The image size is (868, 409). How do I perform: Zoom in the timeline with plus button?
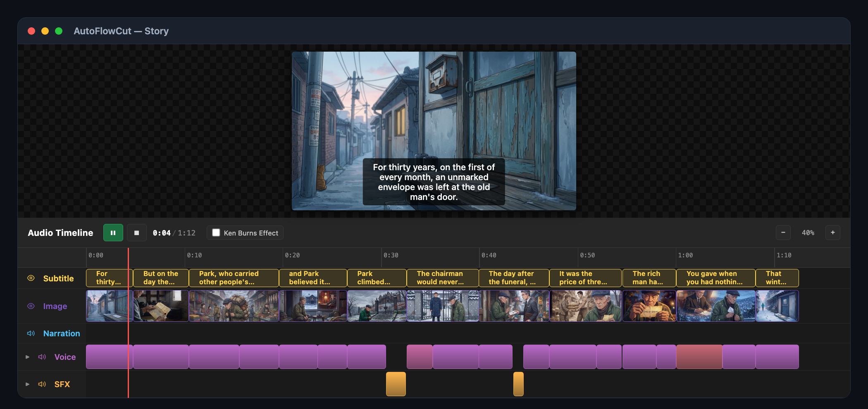832,233
